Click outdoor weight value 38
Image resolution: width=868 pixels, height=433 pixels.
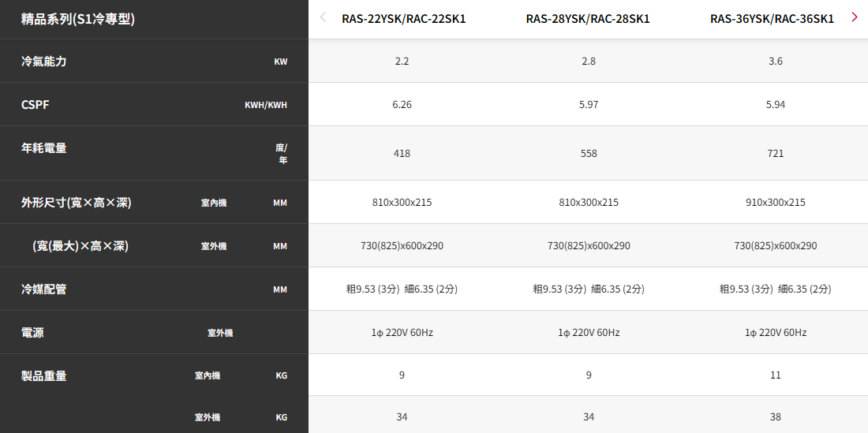(776, 416)
